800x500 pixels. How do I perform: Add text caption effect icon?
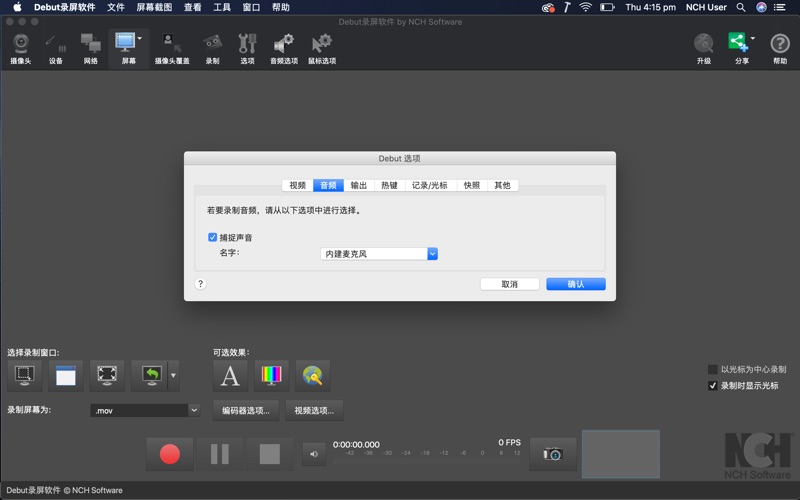coord(230,376)
